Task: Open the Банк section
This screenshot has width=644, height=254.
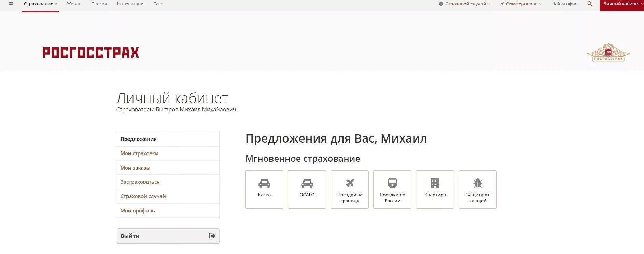Action: (158, 4)
